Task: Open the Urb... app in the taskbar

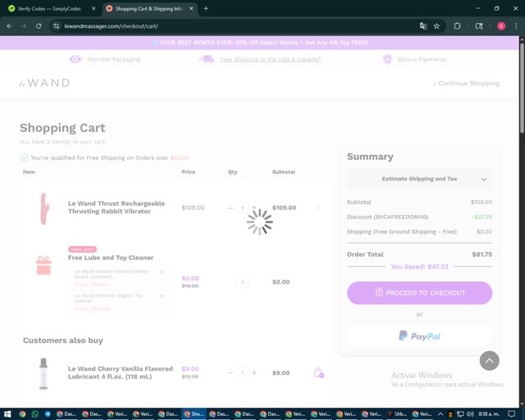Action: [397, 414]
